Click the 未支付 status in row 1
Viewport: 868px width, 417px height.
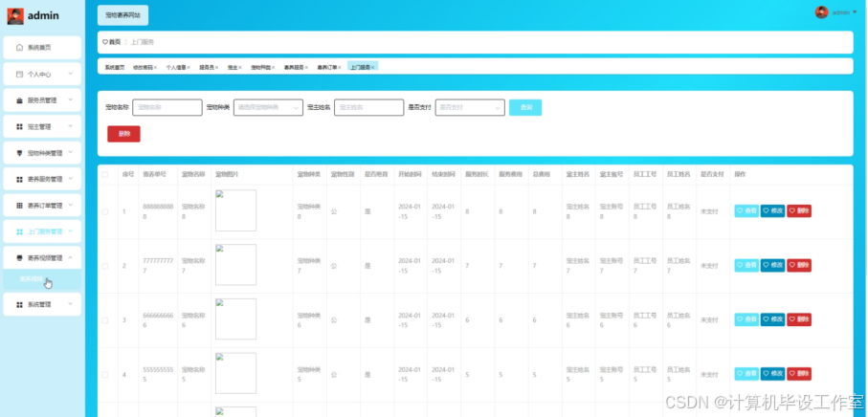tap(709, 211)
